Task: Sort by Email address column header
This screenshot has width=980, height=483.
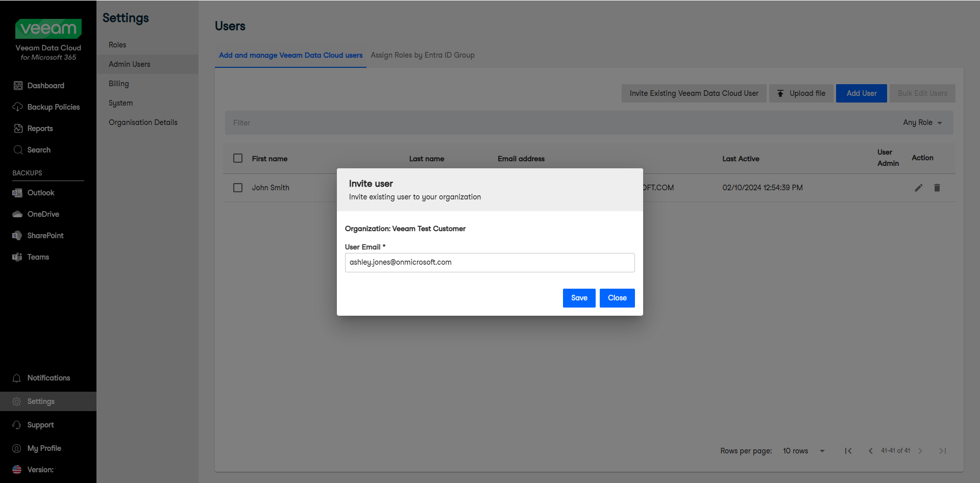Action: coord(521,159)
